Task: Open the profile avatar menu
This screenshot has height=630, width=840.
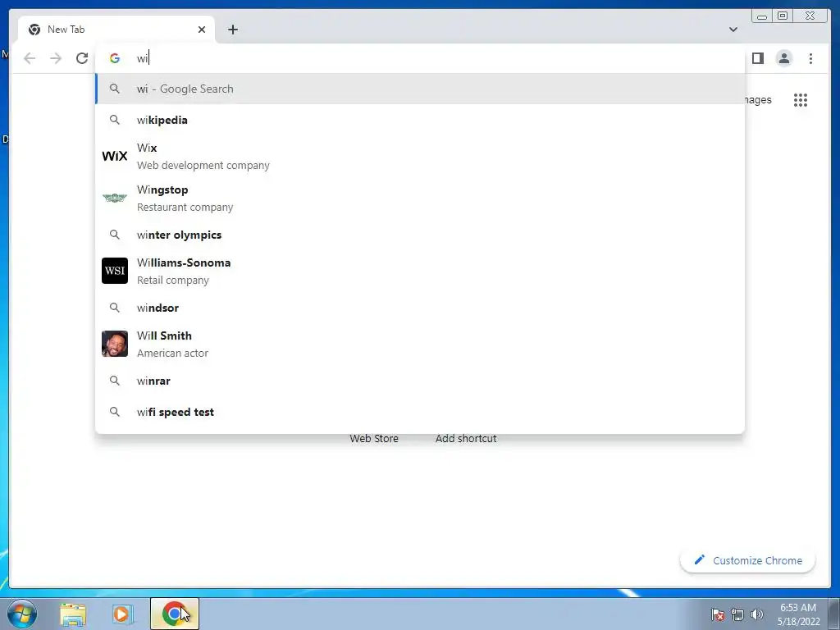Action: (783, 58)
